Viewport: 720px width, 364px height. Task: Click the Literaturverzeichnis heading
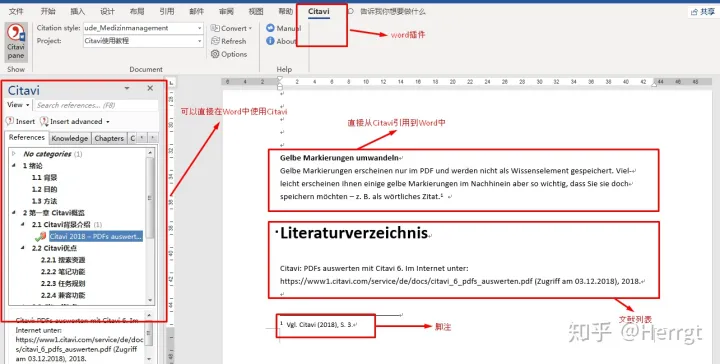point(354,233)
